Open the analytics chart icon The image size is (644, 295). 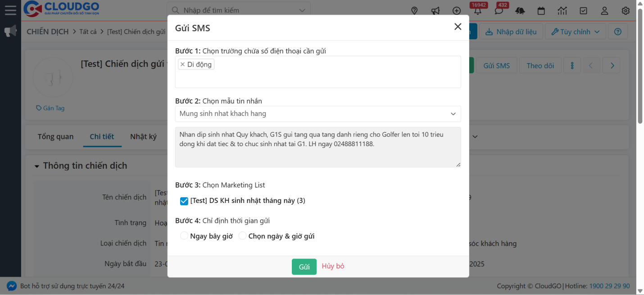pyautogui.click(x=562, y=10)
